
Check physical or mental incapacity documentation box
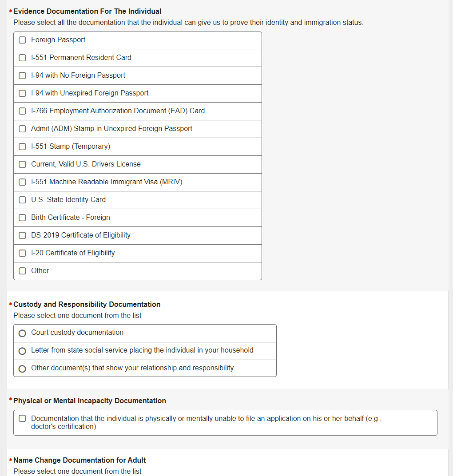[22, 418]
